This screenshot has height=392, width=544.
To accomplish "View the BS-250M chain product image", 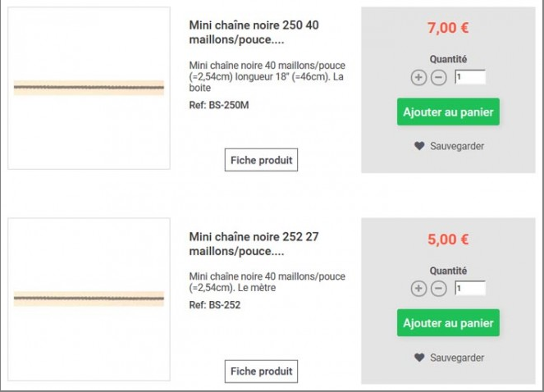I will [x=89, y=88].
